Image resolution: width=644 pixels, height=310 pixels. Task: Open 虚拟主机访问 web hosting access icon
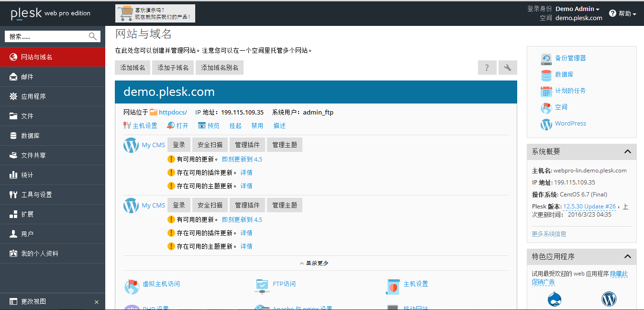(x=132, y=286)
